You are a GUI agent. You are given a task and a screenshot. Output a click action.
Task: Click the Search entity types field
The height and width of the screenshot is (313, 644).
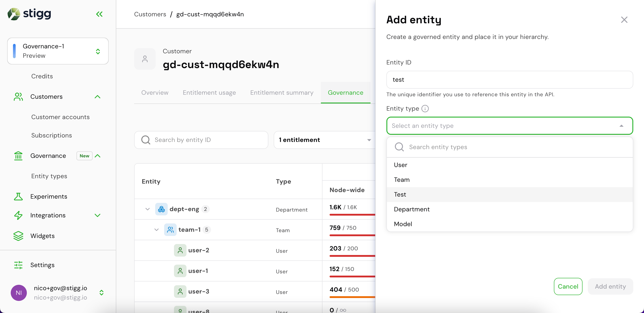(510, 147)
